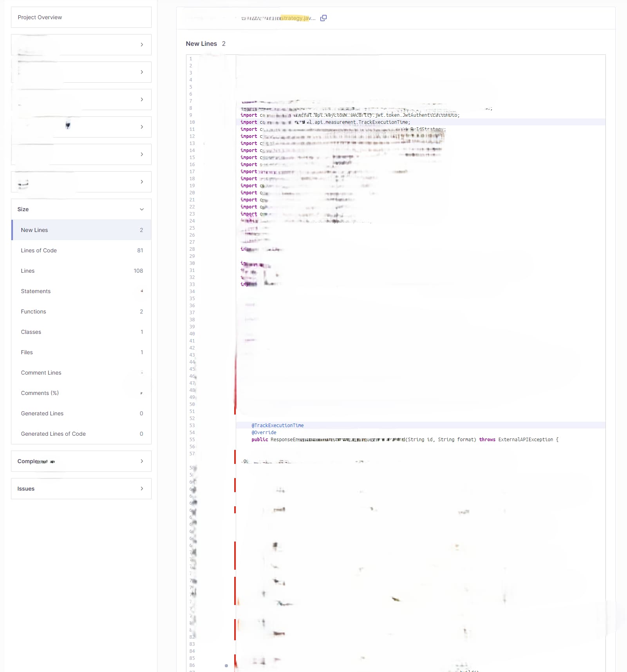The height and width of the screenshot is (672, 627).
Task: Expand the Issues section
Action: (x=81, y=489)
